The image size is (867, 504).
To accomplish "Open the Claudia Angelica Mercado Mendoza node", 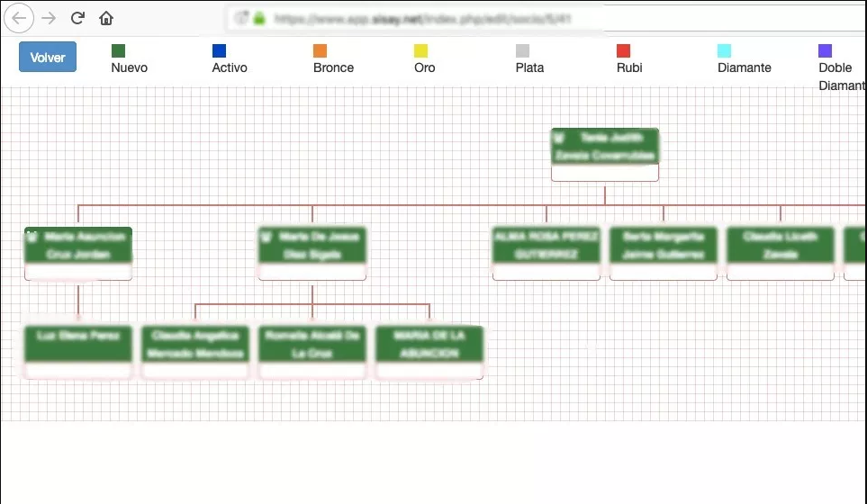I will pyautogui.click(x=195, y=352).
